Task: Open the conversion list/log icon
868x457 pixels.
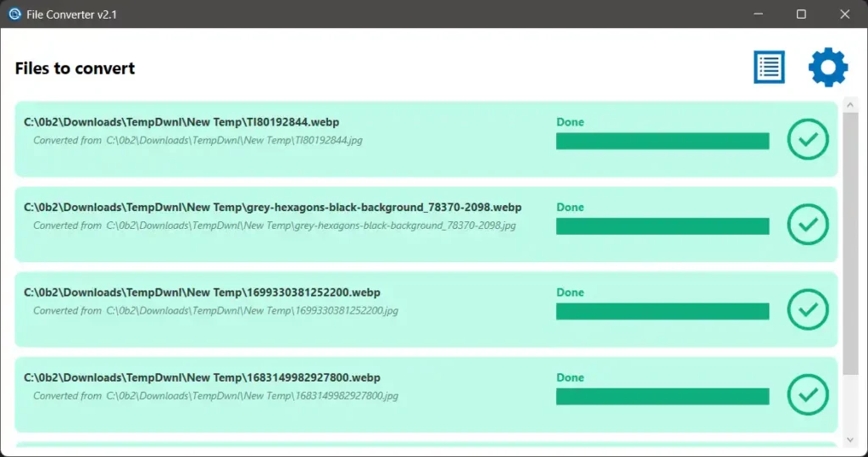Action: point(769,67)
